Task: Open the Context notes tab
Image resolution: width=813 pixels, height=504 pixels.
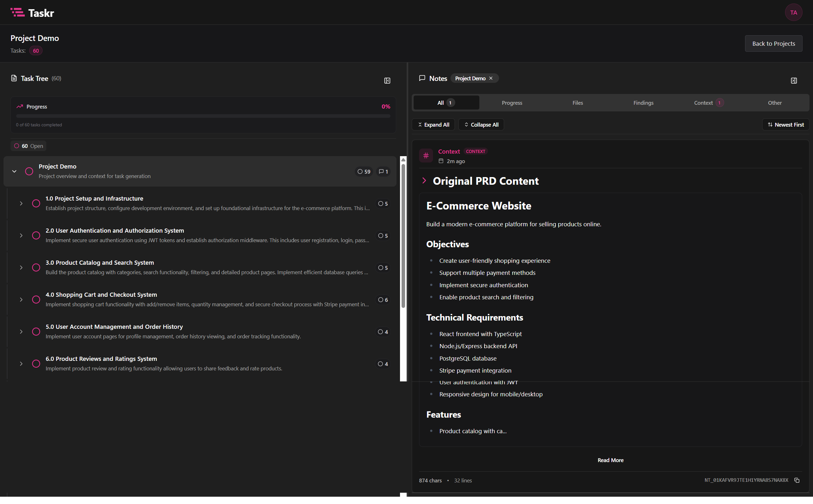Action: pyautogui.click(x=703, y=103)
